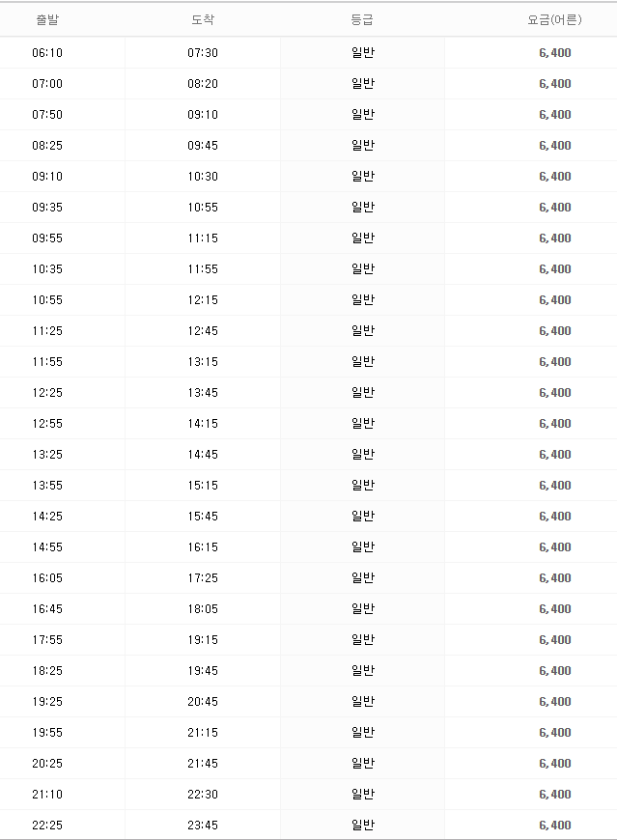Select the 16:05 departure time
Image resolution: width=617 pixels, height=840 pixels.
pyautogui.click(x=47, y=578)
